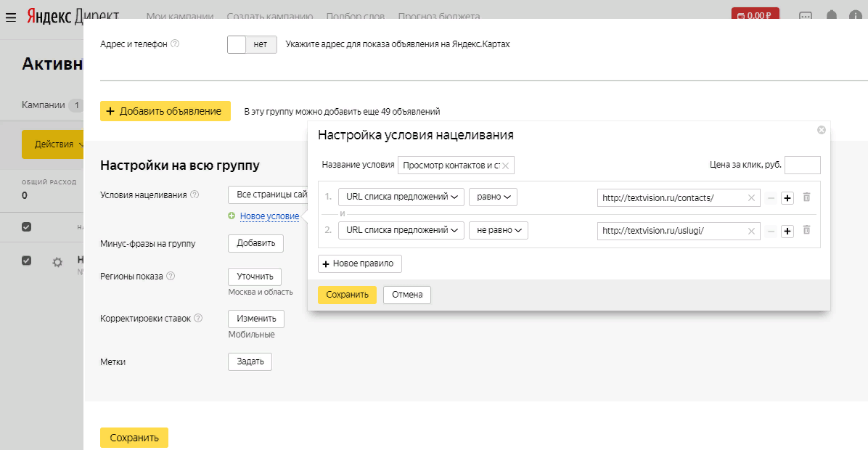
Task: Open Мои кампании in the top menu
Action: 180,15
